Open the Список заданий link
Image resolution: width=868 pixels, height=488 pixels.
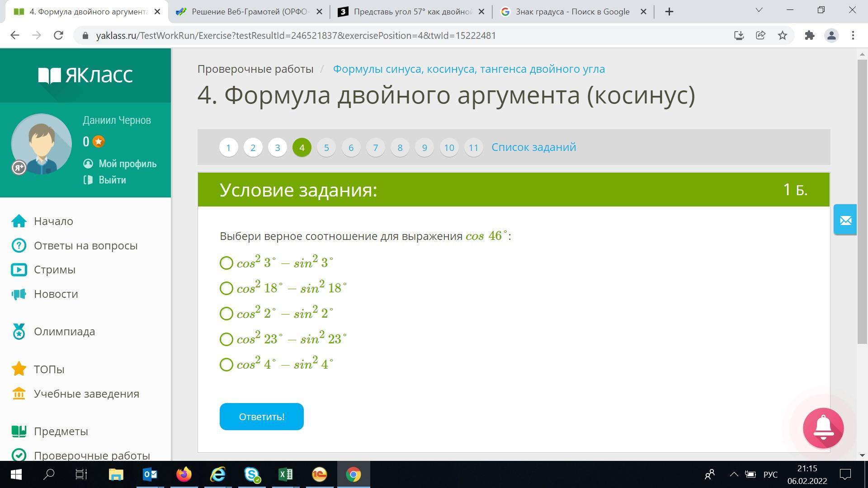click(x=533, y=147)
